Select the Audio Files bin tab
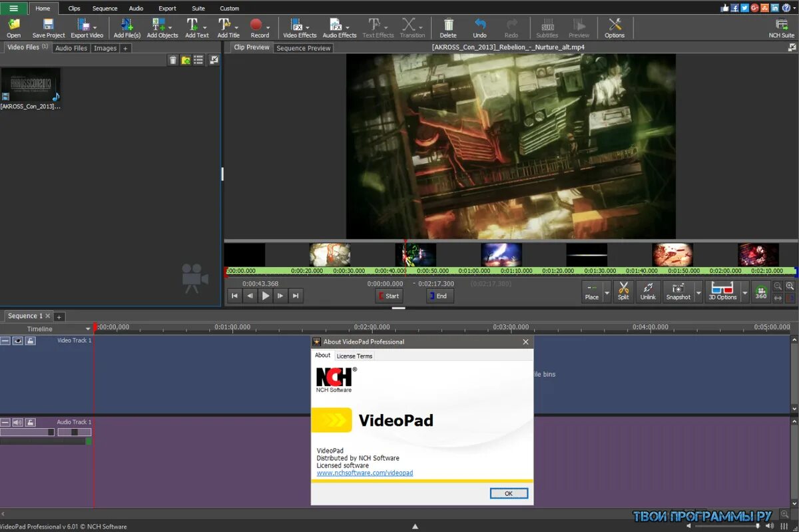Image resolution: width=799 pixels, height=532 pixels. tap(71, 48)
